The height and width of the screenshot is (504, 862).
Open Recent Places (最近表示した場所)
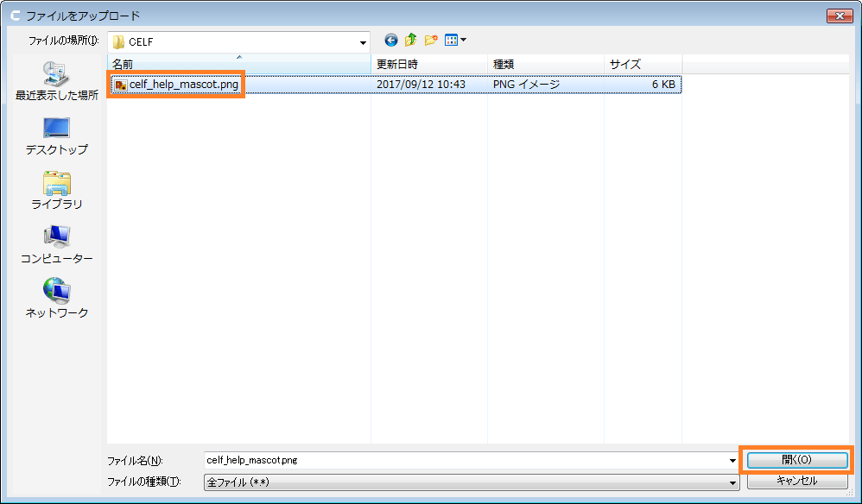pyautogui.click(x=57, y=81)
